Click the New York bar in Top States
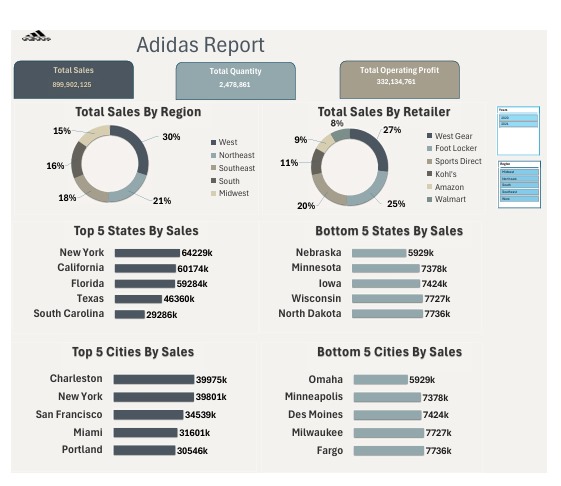 147,253
